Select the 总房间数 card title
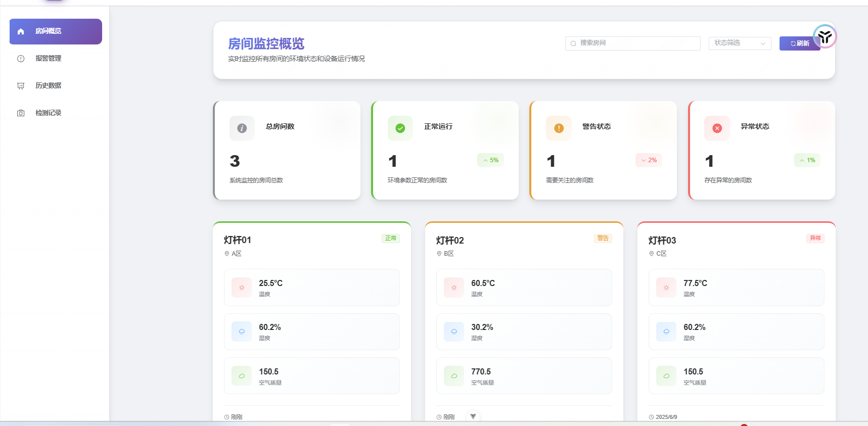The width and height of the screenshot is (868, 426). [x=280, y=126]
